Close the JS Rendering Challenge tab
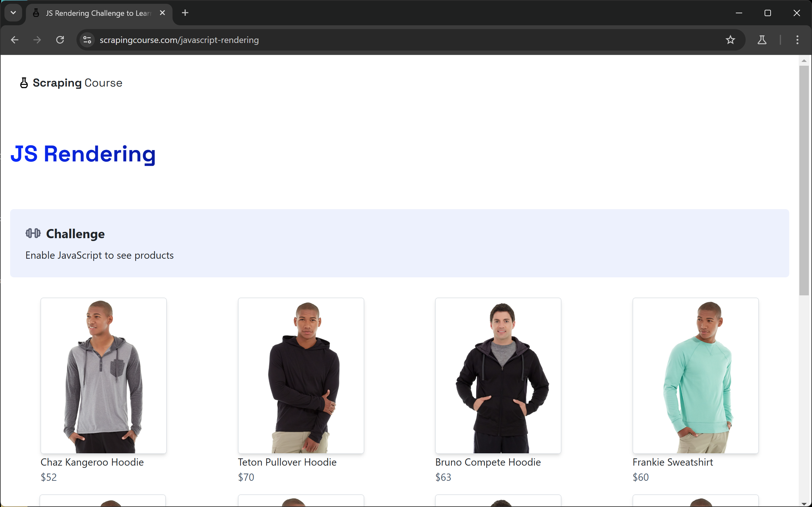The height and width of the screenshot is (507, 812). [x=162, y=13]
